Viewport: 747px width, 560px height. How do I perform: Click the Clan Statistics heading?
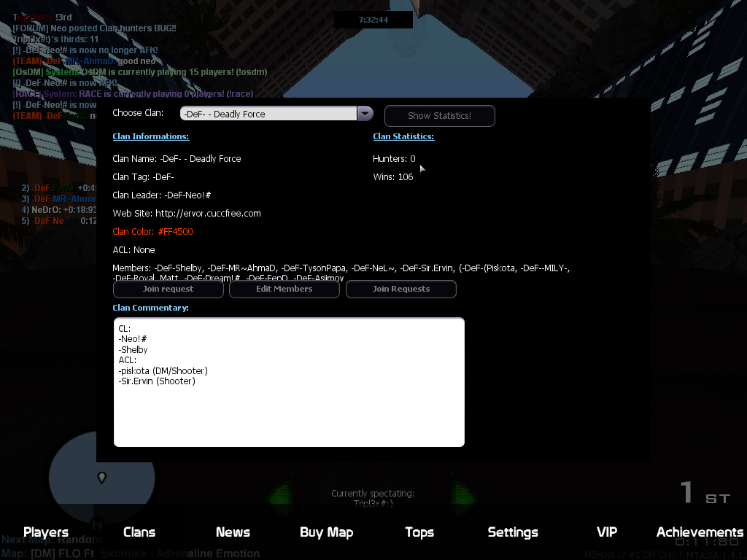click(x=403, y=136)
